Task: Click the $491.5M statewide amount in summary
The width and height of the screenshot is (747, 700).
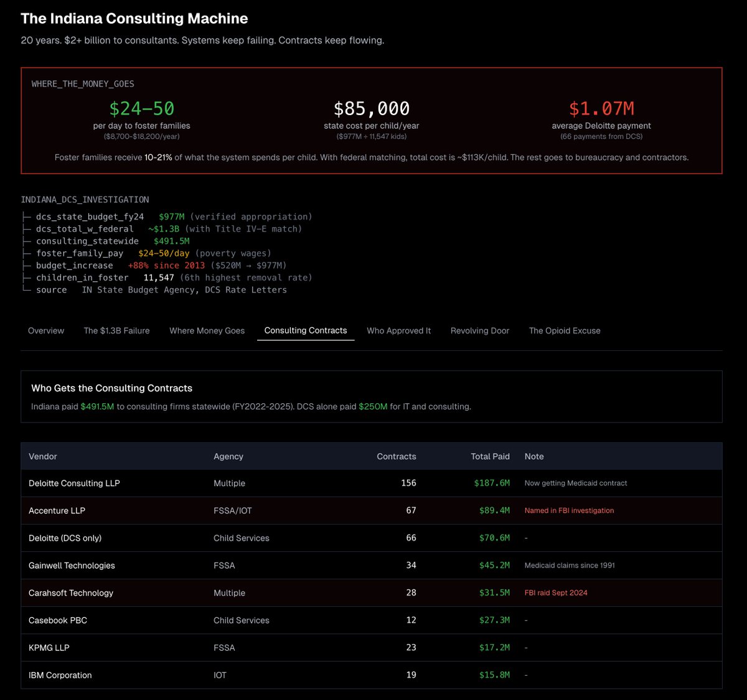Action: tap(98, 406)
